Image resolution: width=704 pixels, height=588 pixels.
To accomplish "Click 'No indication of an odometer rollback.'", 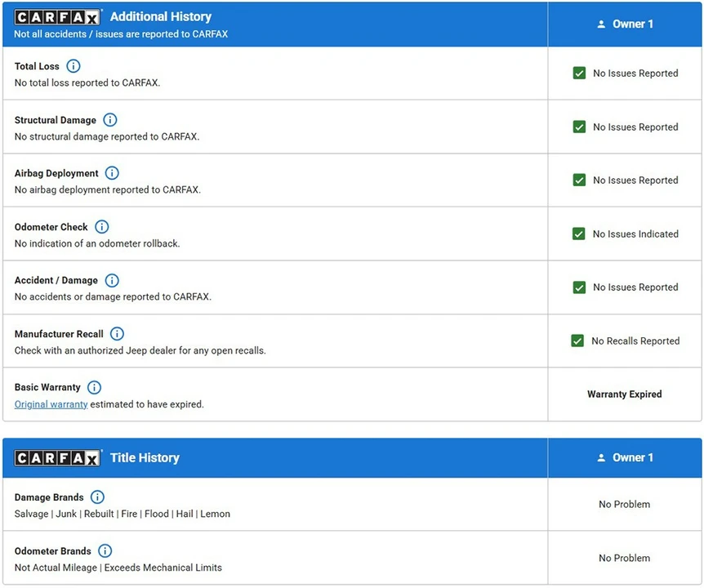I will coord(97,243).
